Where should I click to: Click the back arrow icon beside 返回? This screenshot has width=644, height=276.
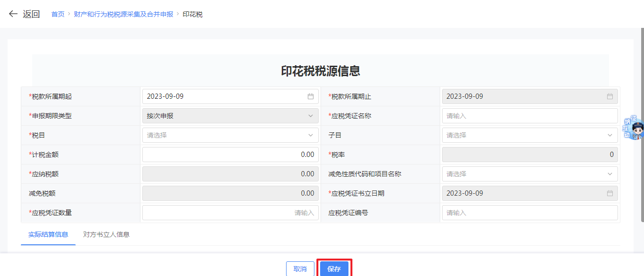click(13, 14)
